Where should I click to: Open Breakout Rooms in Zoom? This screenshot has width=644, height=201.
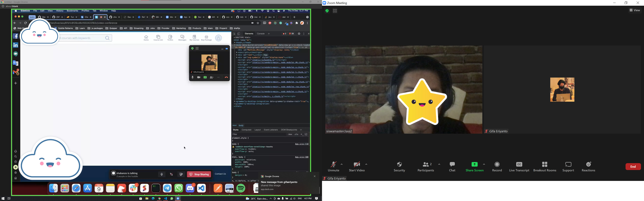point(545,166)
